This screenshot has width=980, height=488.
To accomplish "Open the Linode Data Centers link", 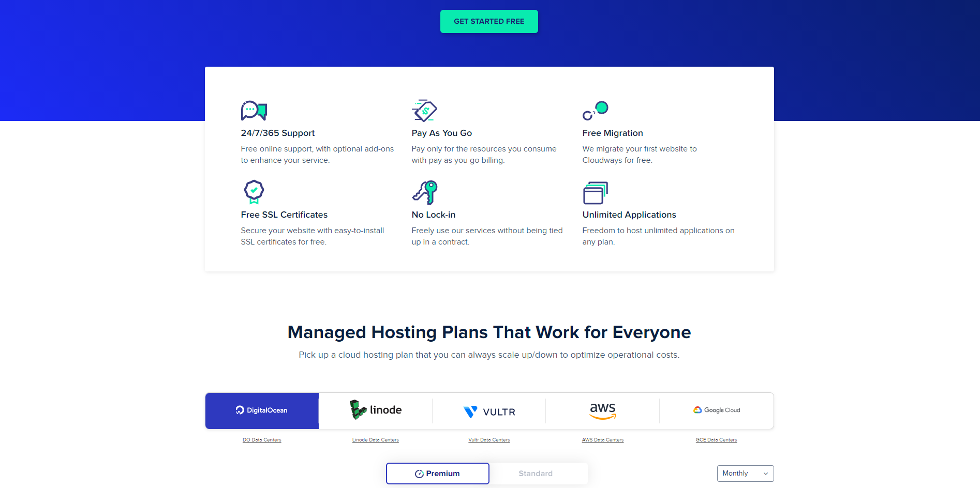I will point(376,440).
